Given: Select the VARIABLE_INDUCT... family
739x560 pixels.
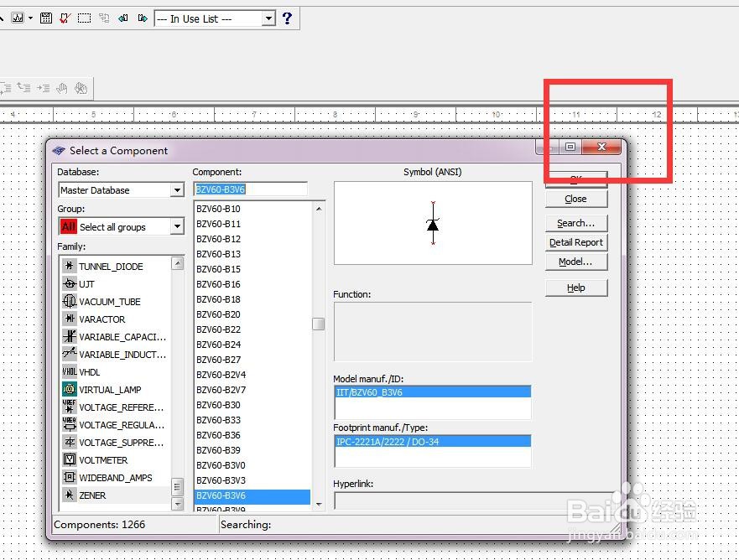Looking at the screenshot, I should [x=116, y=355].
